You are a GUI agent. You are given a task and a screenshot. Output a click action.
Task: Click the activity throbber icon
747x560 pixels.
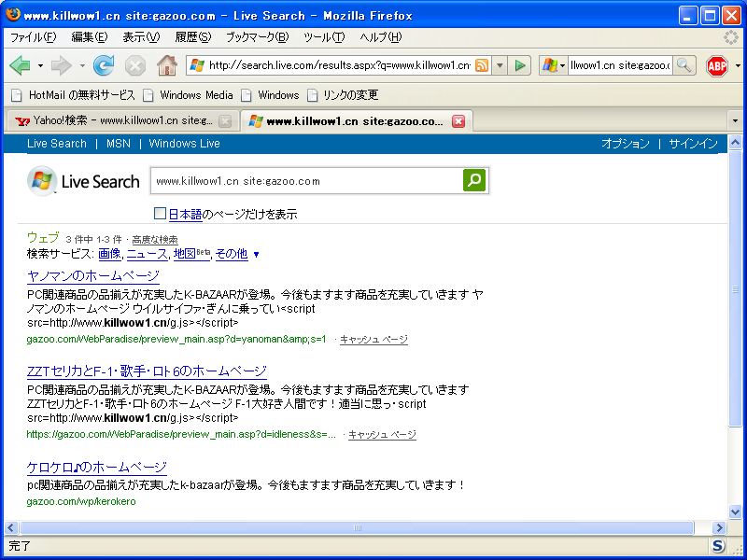click(x=730, y=37)
